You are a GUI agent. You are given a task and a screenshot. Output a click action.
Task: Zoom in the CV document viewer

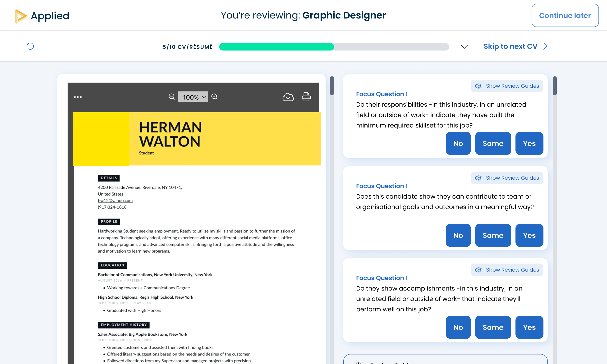point(214,97)
